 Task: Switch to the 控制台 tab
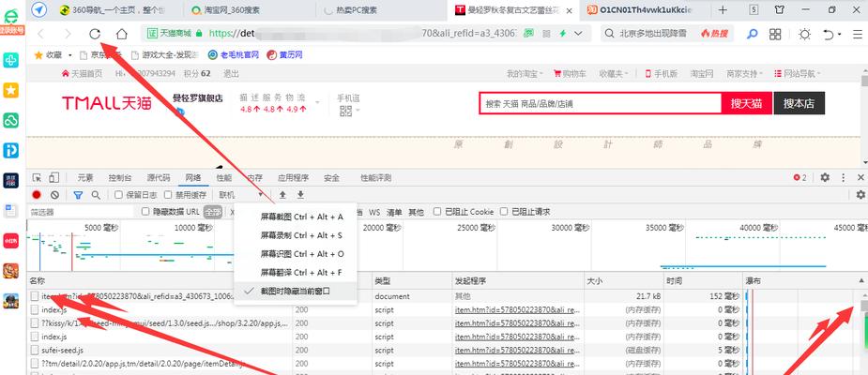pyautogui.click(x=120, y=177)
